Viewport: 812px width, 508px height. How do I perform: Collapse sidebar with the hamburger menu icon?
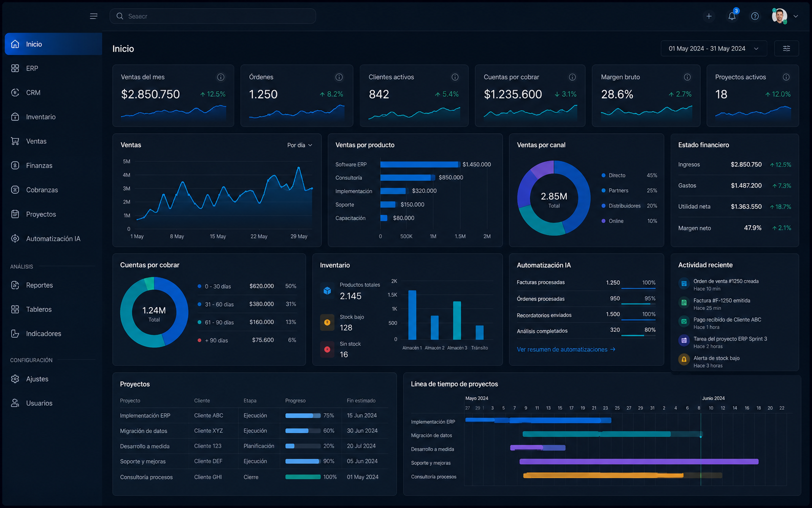[94, 16]
